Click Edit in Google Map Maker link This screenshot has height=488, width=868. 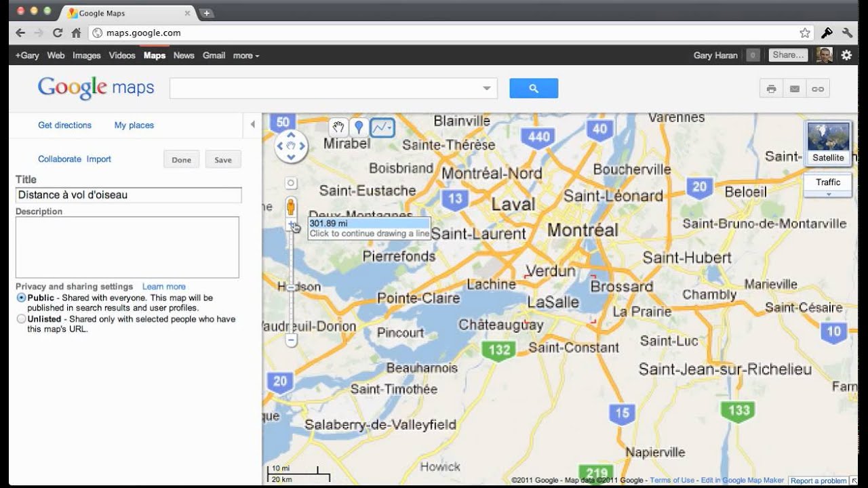point(743,481)
